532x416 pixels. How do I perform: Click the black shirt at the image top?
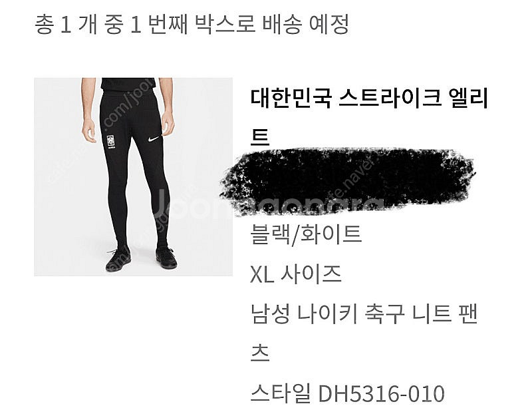[x=128, y=84]
